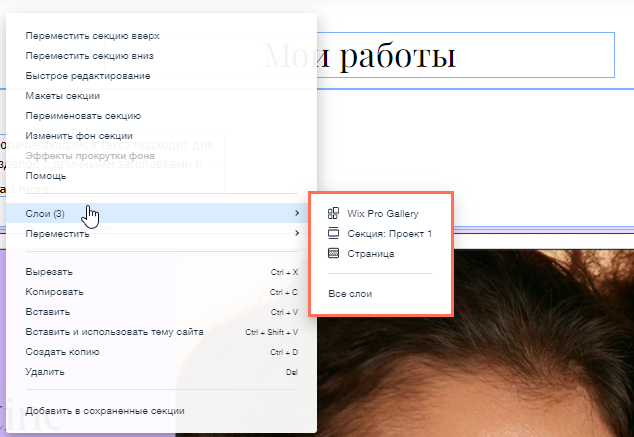Select the Переместить menu entry
This screenshot has width=634, height=437.
click(x=161, y=233)
